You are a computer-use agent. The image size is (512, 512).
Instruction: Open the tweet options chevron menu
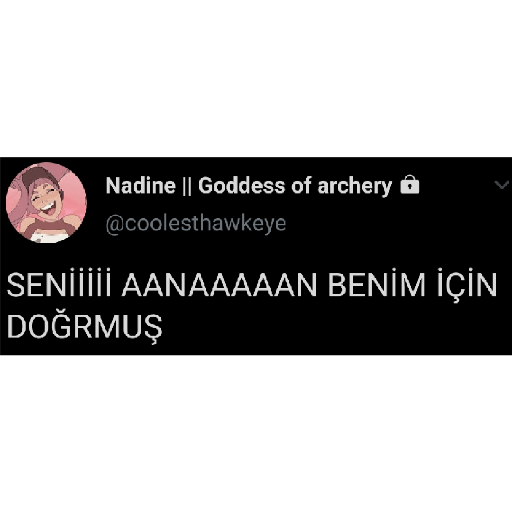click(502, 184)
